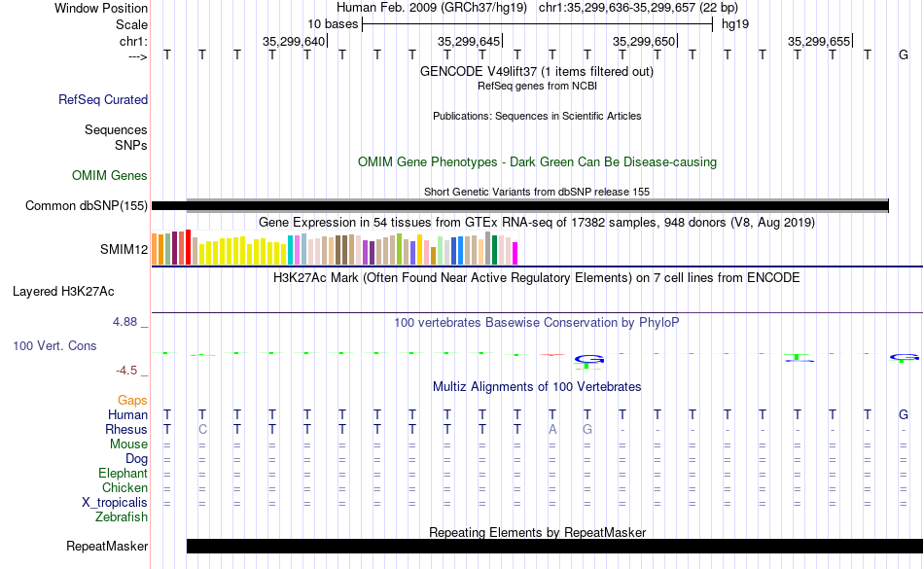Viewport: 924px width, 569px height.
Task: Click the black RepeatMasker element bar
Action: (554, 546)
